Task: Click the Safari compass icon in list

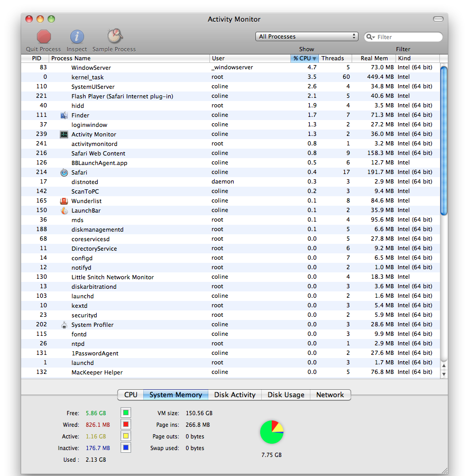Action: point(64,172)
